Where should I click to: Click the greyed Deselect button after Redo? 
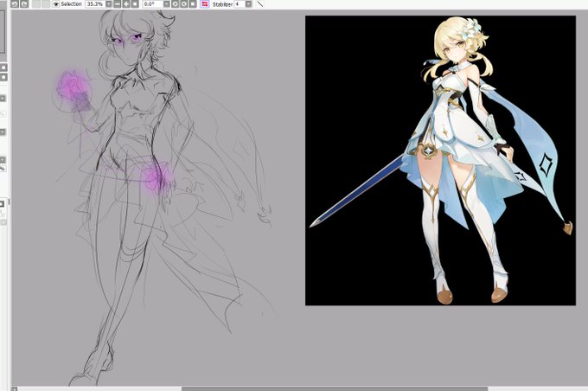(36, 4)
